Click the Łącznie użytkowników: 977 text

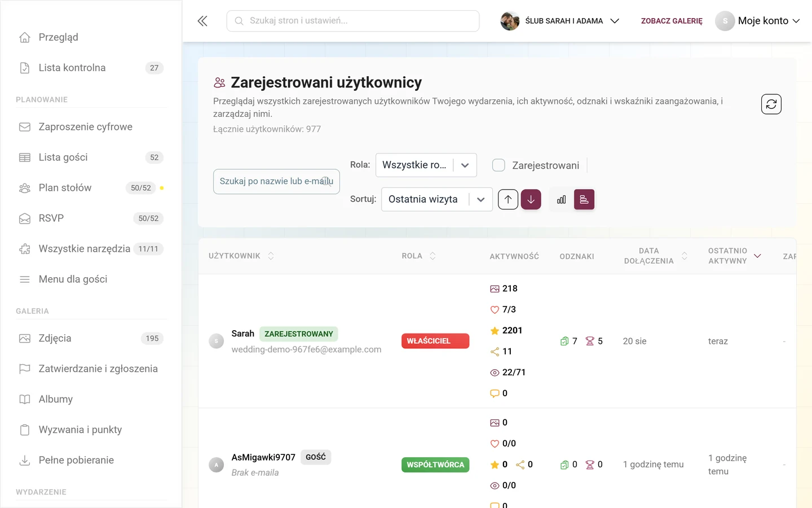[267, 129]
